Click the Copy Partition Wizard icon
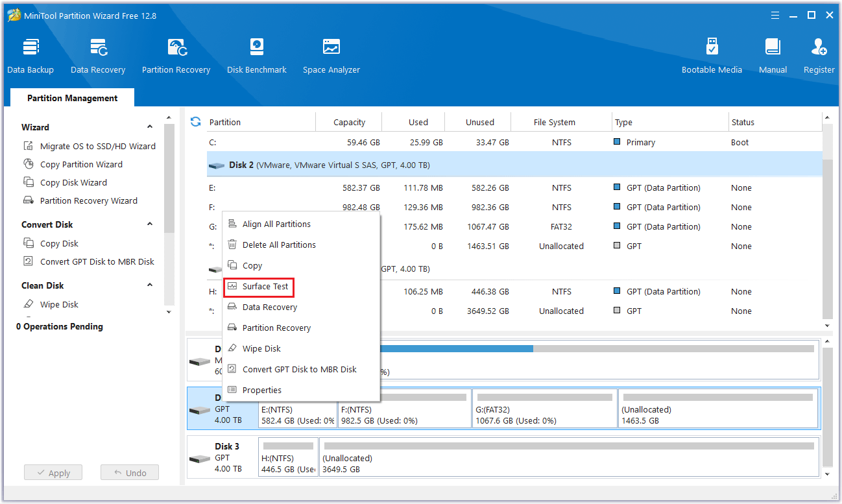This screenshot has height=504, width=842. click(29, 164)
